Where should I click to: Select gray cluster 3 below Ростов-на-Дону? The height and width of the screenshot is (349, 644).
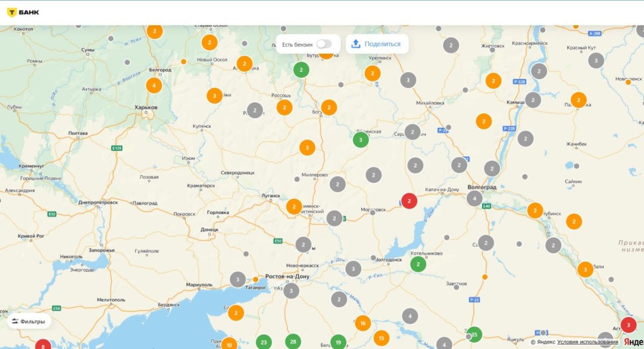pyautogui.click(x=291, y=291)
